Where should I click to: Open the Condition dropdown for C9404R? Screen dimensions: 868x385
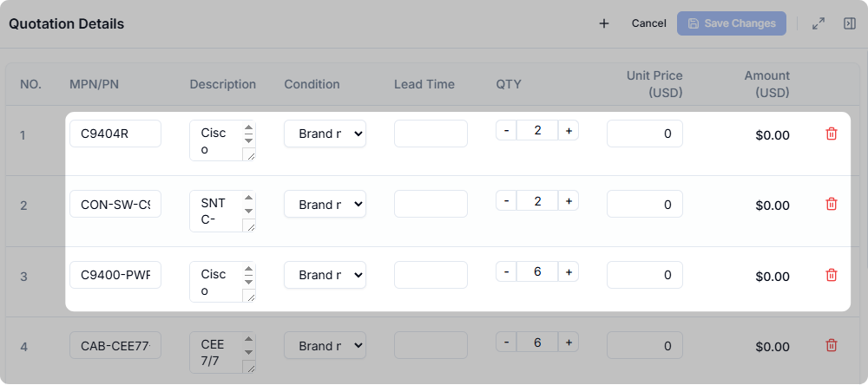tap(325, 134)
